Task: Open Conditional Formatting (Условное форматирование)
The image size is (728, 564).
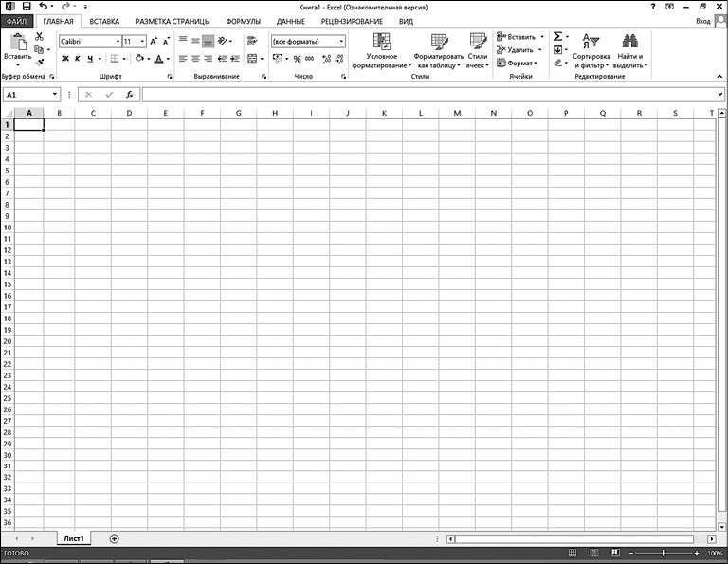Action: 382,50
